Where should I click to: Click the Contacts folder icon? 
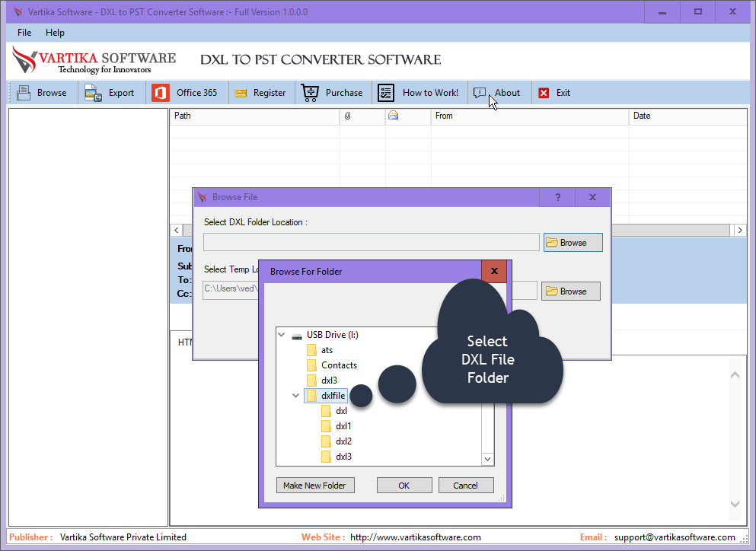312,365
